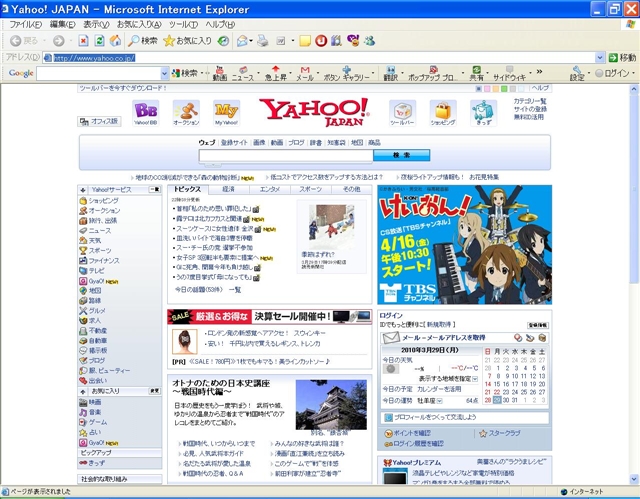Image resolution: width=640 pixels, height=499 pixels.
Task: Open dropdown arrow beside Back button
Action: pyautogui.click(x=44, y=40)
